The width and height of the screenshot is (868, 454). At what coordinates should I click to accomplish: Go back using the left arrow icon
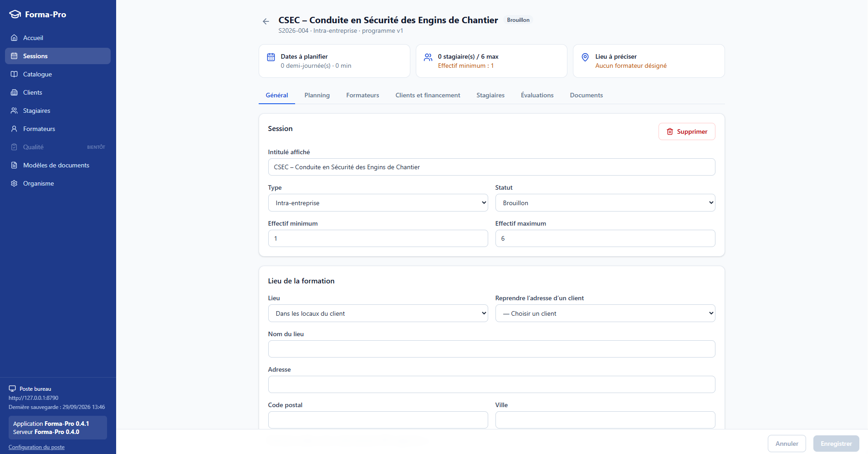click(x=266, y=21)
